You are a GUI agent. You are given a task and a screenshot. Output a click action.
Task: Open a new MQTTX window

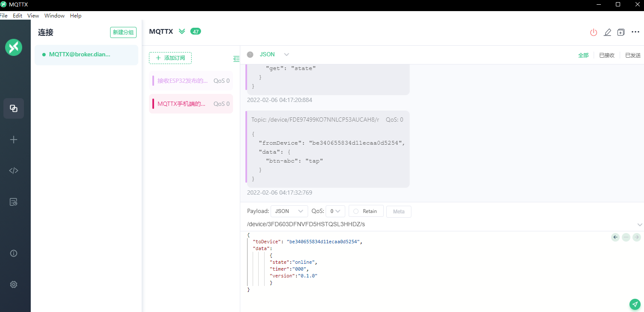pyautogui.click(x=621, y=32)
